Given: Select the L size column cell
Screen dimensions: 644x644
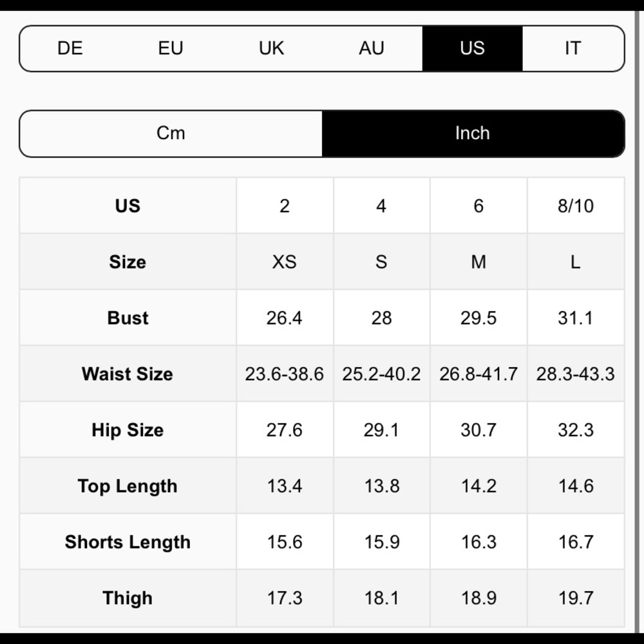Looking at the screenshot, I should coord(576,261).
